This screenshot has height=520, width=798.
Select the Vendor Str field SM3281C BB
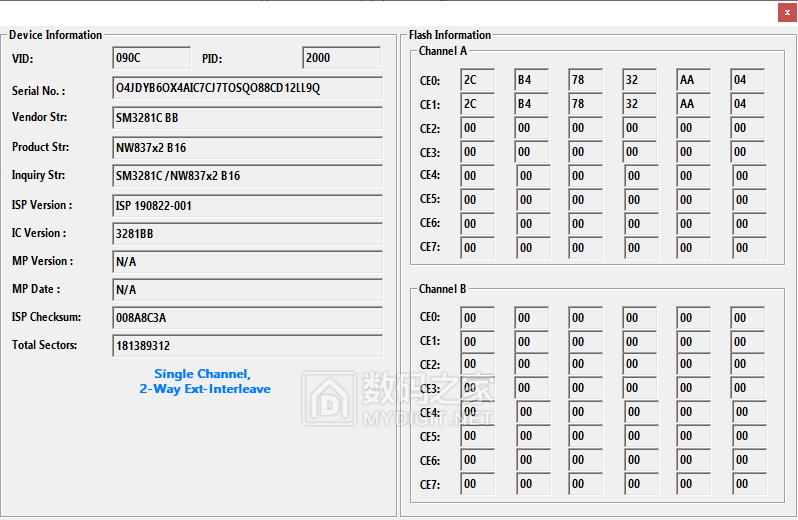point(247,118)
